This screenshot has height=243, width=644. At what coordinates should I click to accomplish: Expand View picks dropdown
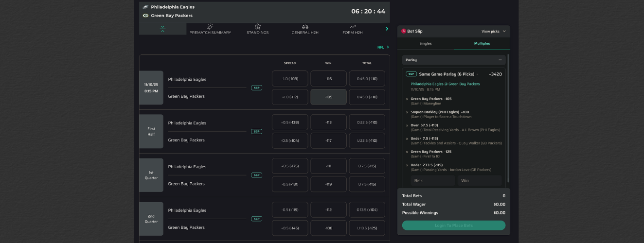494,31
